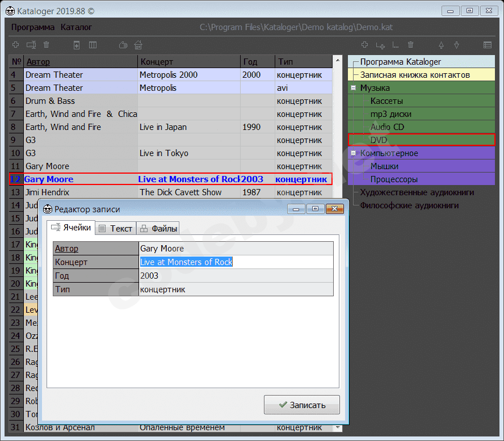Click the add sub-branch icon above the catalog tree
The image size is (504, 441).
(x=380, y=45)
